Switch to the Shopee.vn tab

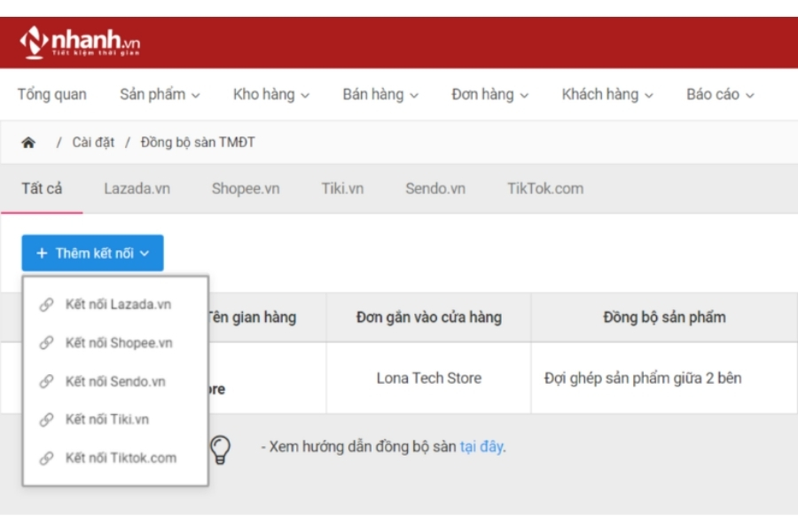pos(246,189)
